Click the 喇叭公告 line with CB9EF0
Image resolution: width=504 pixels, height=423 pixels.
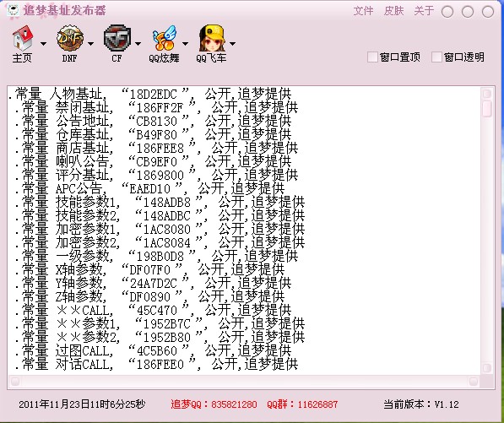click(x=153, y=161)
